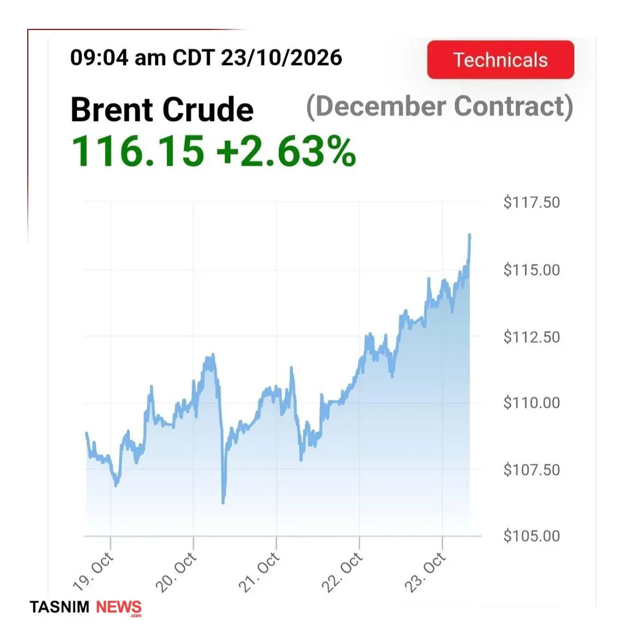Click the Tasnim News logo
The image size is (644, 644).
(86, 607)
